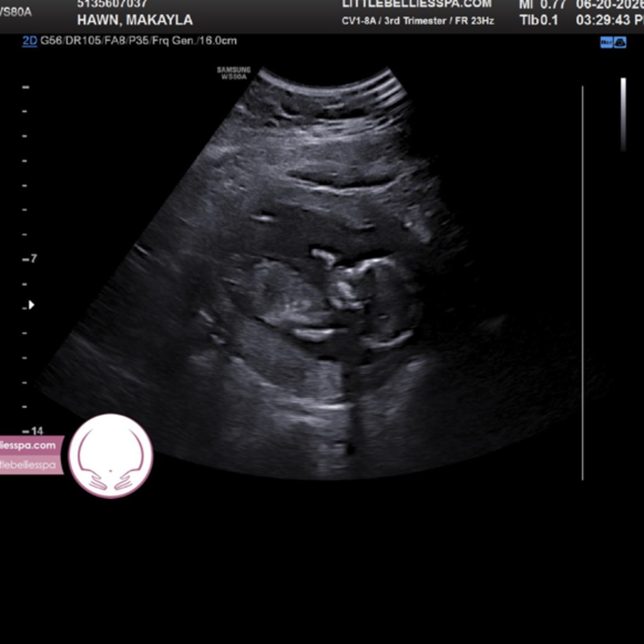The width and height of the screenshot is (644, 644).
Task: Click the thin vertical white line beside the scan
Action: [x=583, y=283]
